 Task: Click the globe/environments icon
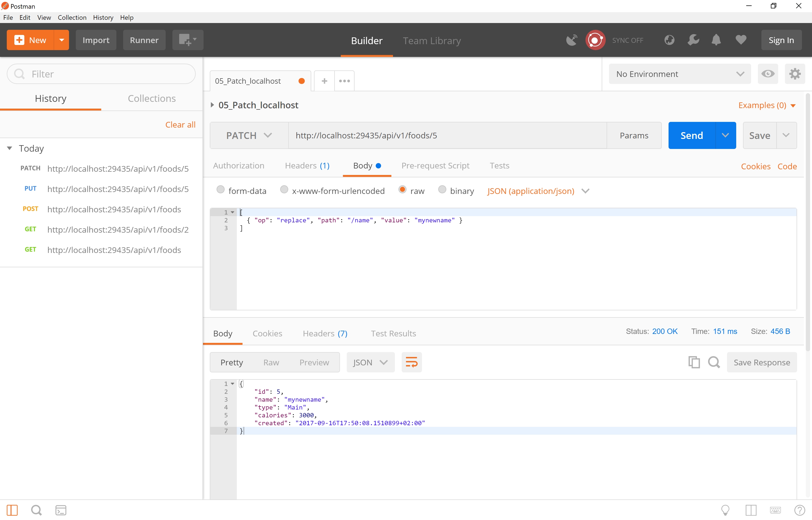tap(669, 40)
